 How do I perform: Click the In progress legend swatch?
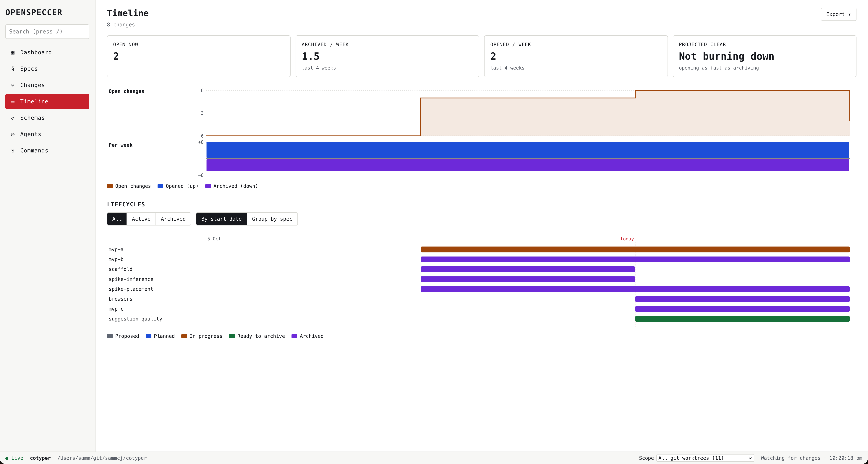tap(184, 336)
